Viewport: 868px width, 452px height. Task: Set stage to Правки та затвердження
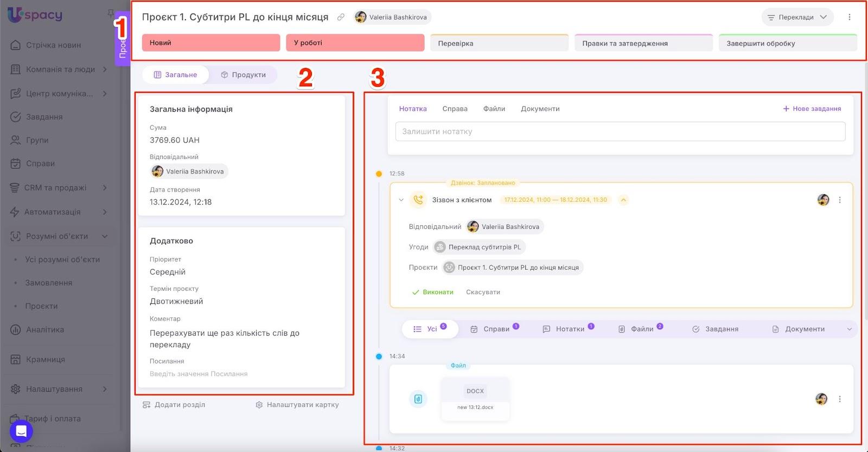(643, 43)
